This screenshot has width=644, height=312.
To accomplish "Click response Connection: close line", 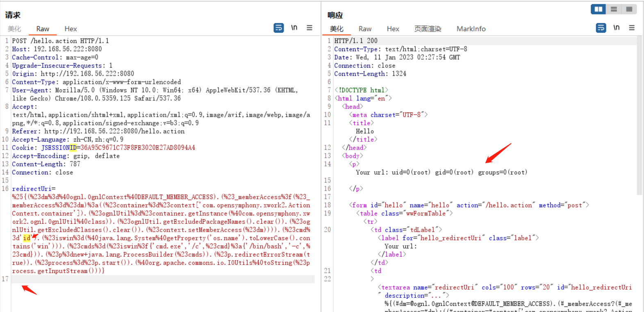I will (x=365, y=66).
